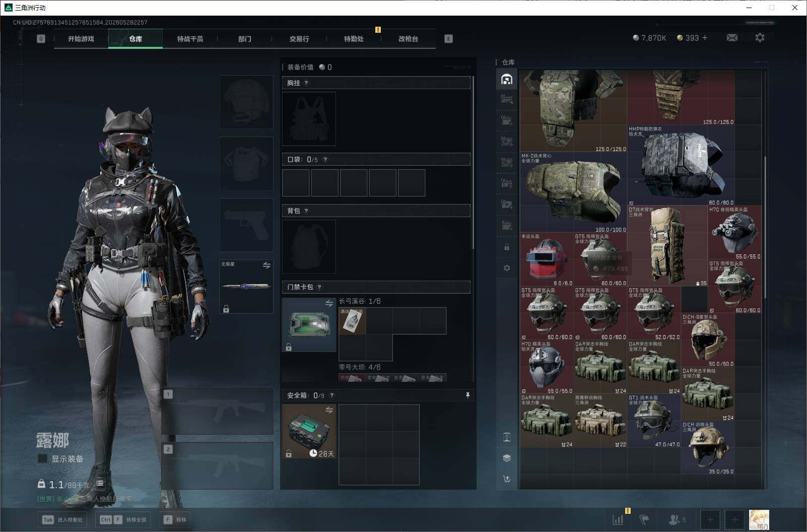Click the help question mark beside 门禁卡包
The width and height of the screenshot is (807, 532).
319,287
